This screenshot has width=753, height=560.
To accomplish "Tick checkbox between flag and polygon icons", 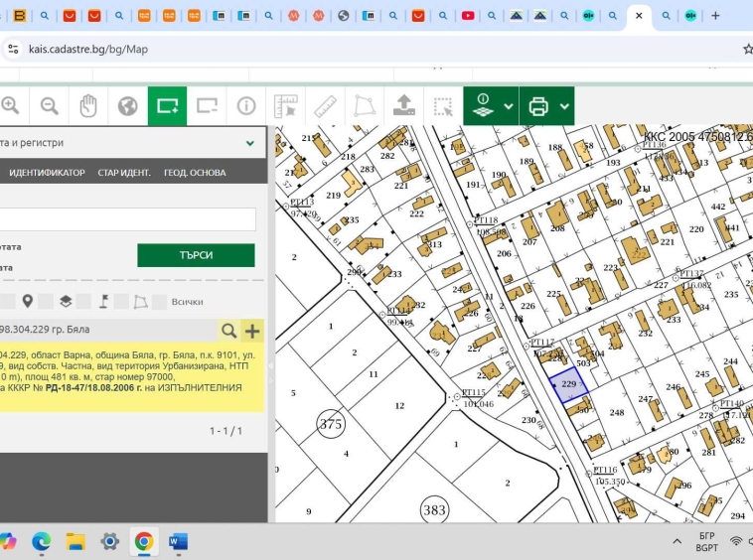I will click(x=121, y=302).
